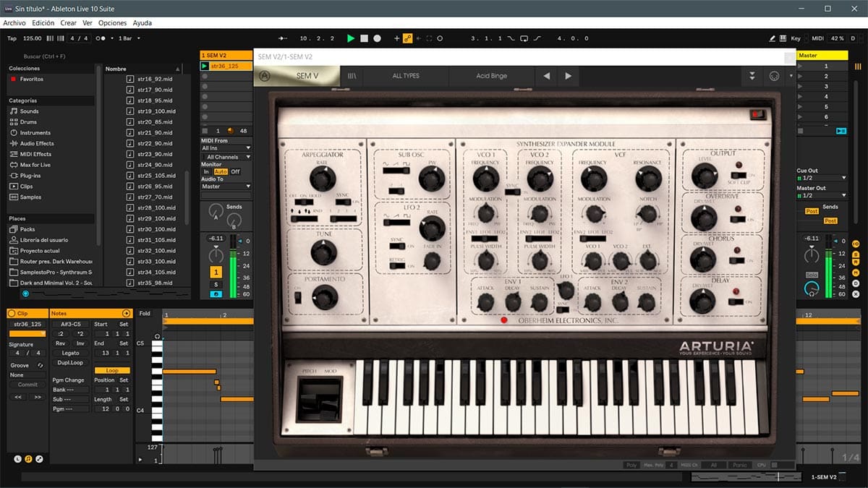Open the SEM V advanced panel double-arrow

(752, 76)
